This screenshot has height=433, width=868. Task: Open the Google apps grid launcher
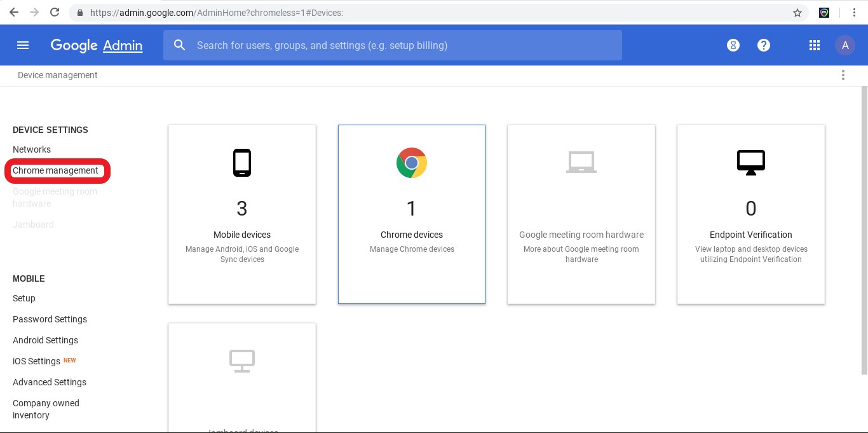click(815, 45)
